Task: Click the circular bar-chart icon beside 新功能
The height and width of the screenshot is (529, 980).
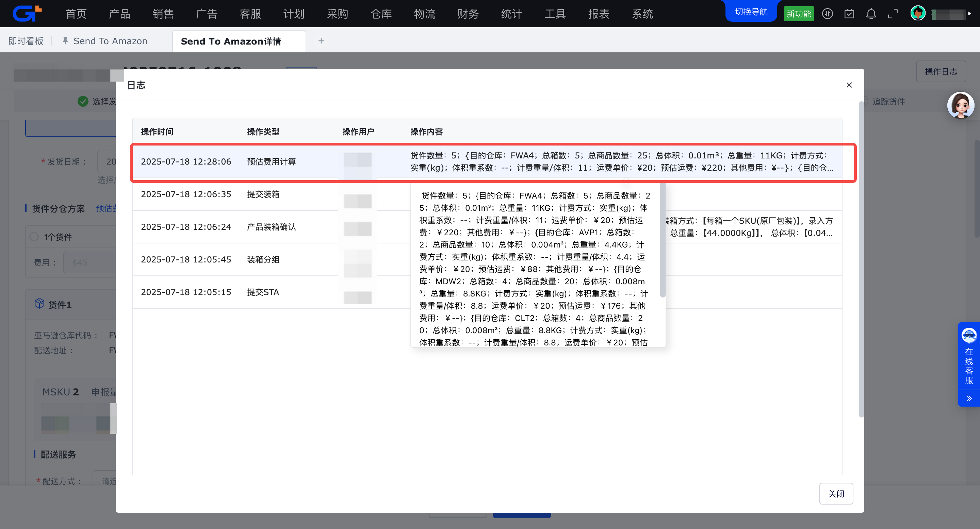Action: tap(828, 14)
